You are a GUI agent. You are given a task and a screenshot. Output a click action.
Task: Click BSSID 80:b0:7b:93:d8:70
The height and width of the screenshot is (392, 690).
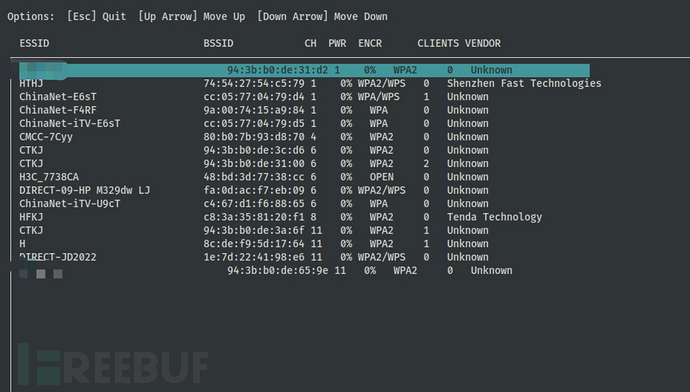coord(254,137)
